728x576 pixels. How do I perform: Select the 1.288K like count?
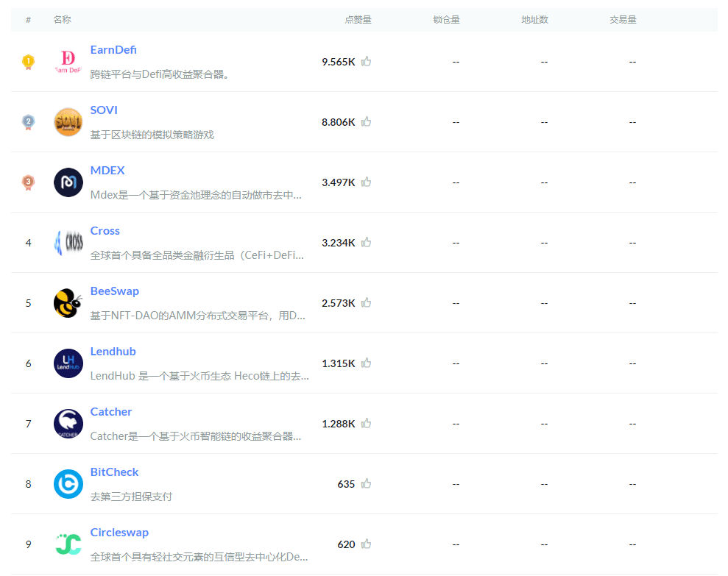(339, 424)
